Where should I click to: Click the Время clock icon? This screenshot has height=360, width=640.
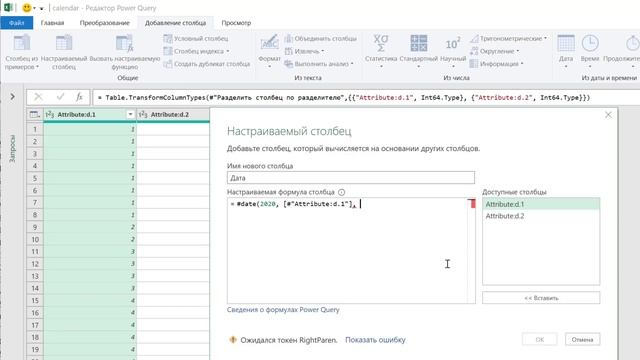pos(590,43)
